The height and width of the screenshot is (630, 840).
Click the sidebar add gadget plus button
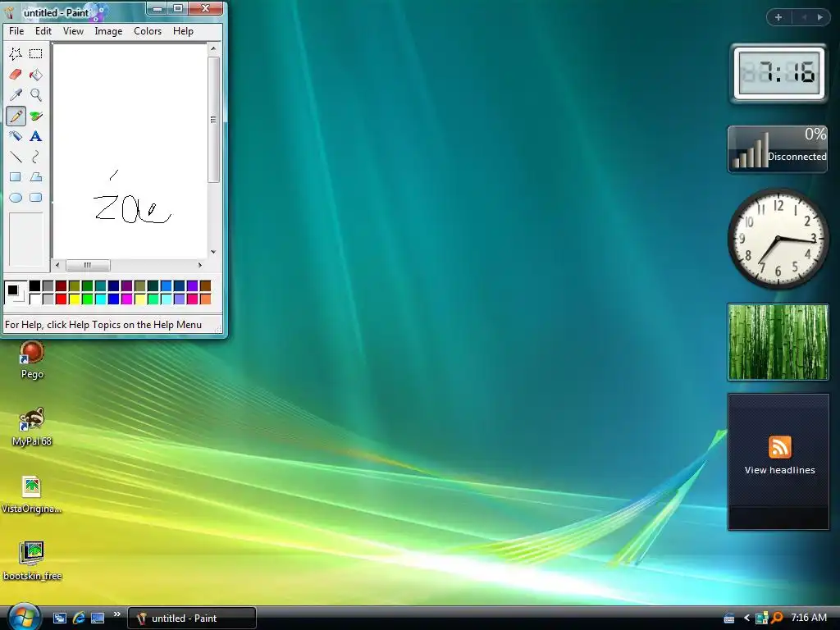tap(778, 17)
